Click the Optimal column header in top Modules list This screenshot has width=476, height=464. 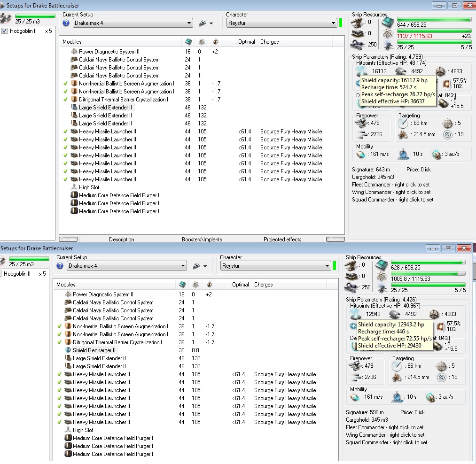[247, 42]
